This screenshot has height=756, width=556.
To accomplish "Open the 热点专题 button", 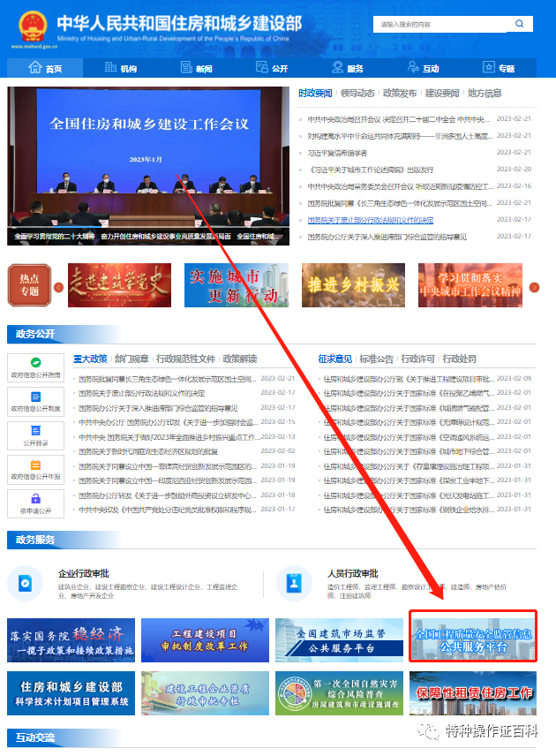I will [x=29, y=285].
